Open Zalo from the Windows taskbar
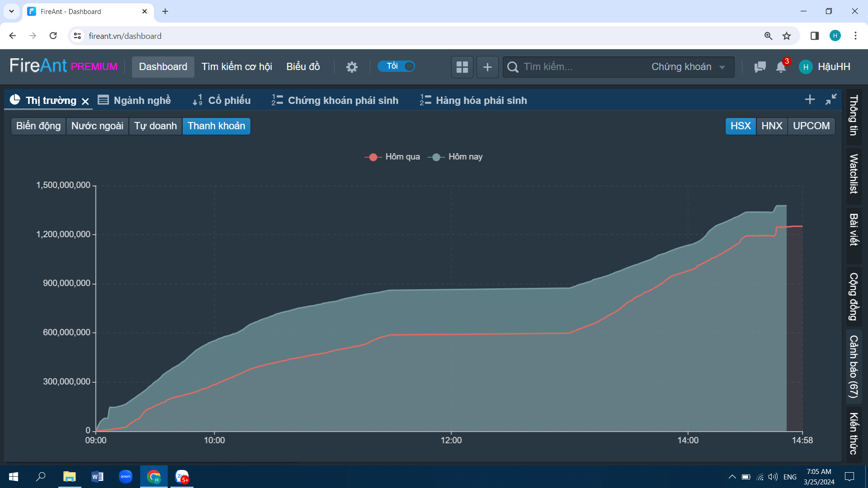 coord(182,477)
